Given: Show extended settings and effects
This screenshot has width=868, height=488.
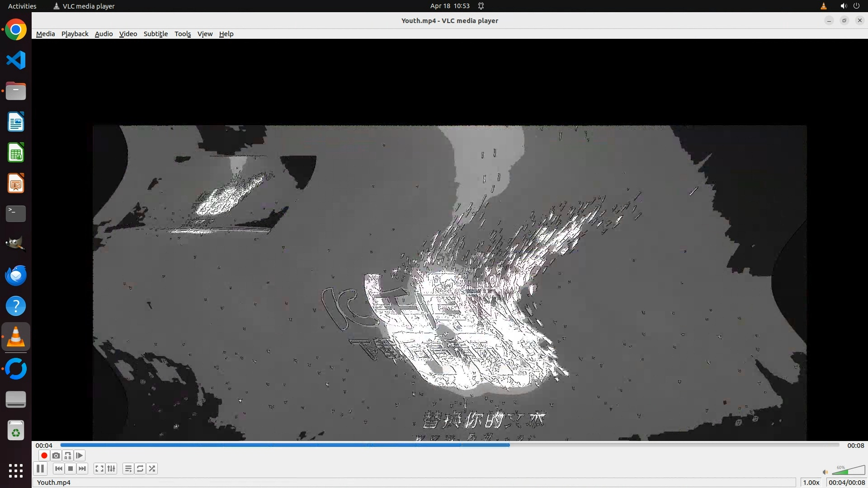Looking at the screenshot, I should pyautogui.click(x=111, y=469).
